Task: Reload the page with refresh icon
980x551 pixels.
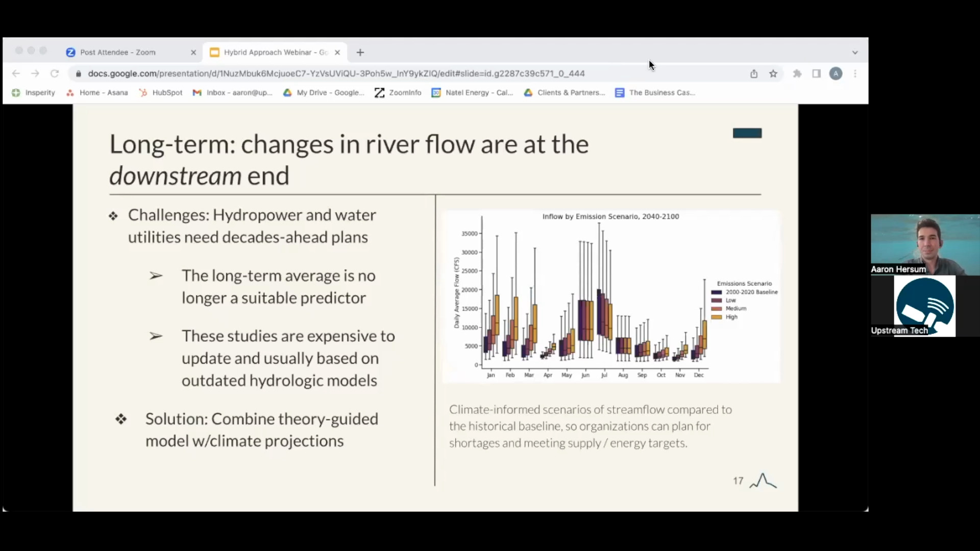Action: point(55,73)
